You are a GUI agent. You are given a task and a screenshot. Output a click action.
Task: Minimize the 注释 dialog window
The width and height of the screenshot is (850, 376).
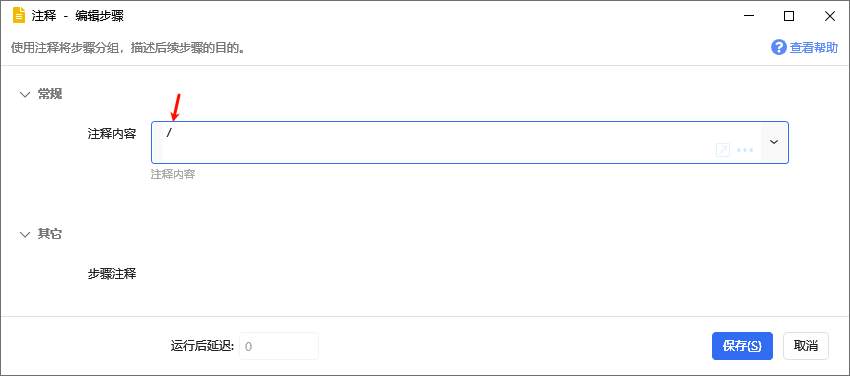[x=749, y=16]
